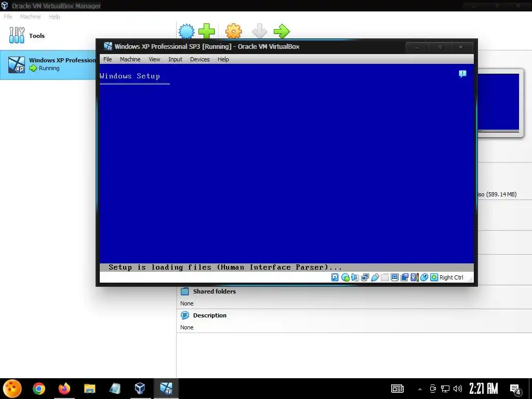Open Help menu in the VM window
This screenshot has height=399, width=532.
[x=223, y=59]
